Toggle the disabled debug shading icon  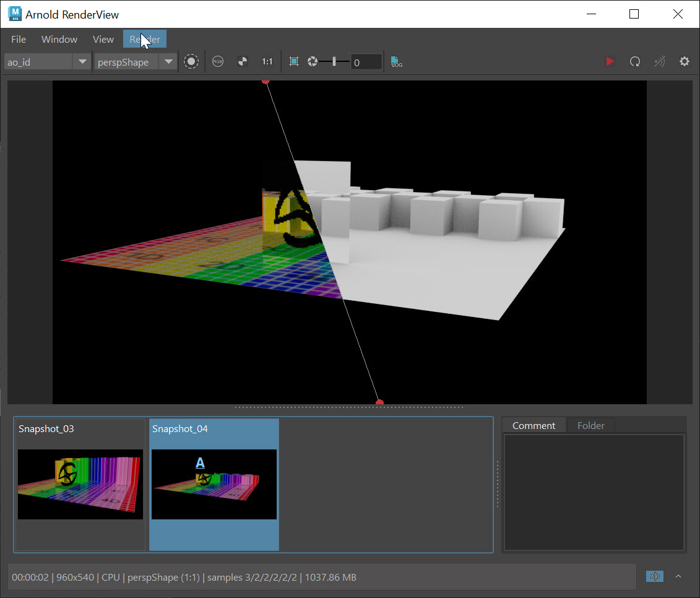[x=659, y=61]
